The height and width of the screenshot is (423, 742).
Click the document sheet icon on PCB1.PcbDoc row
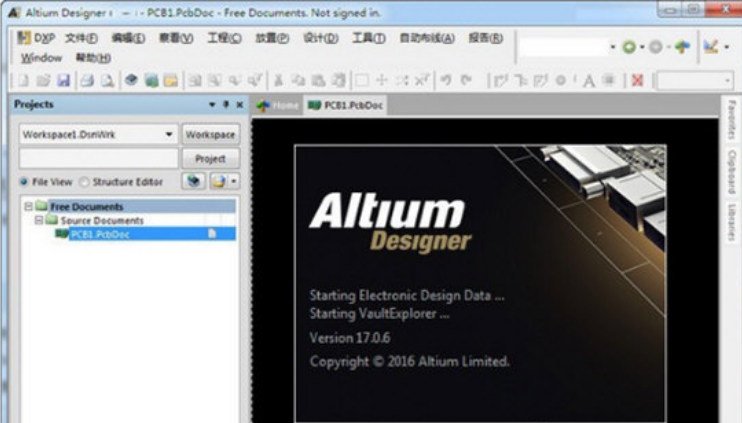tap(212, 233)
